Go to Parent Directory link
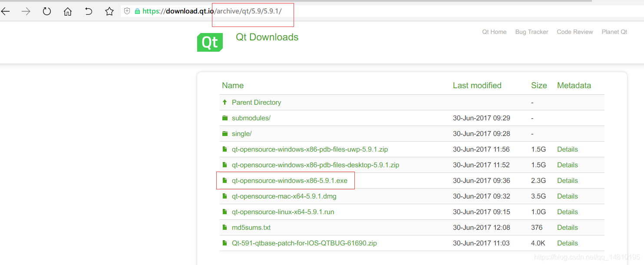The height and width of the screenshot is (265, 644). coord(256,103)
